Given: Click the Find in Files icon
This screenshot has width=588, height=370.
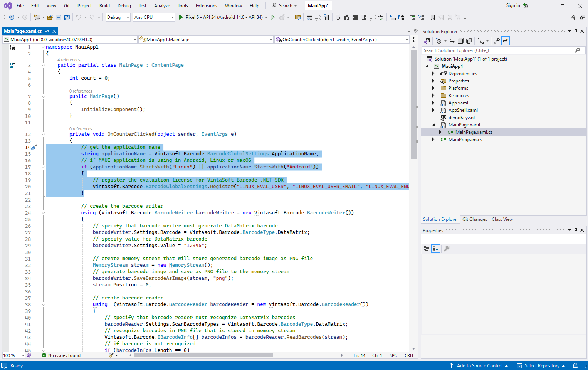Looking at the screenshot, I should 298,17.
